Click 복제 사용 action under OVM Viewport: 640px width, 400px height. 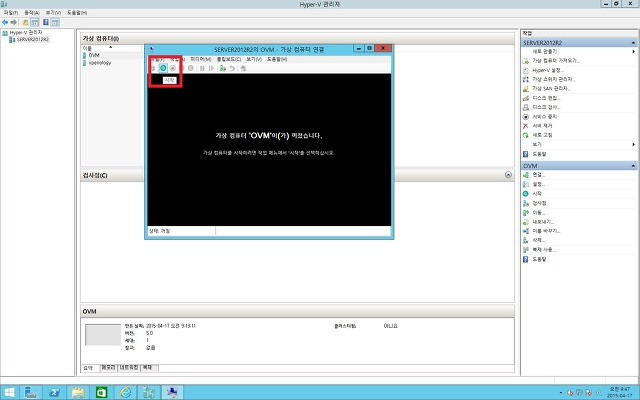[544, 250]
